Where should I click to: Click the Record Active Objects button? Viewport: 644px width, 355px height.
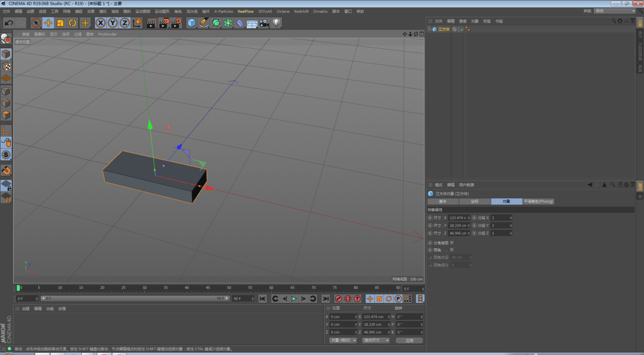[338, 298]
